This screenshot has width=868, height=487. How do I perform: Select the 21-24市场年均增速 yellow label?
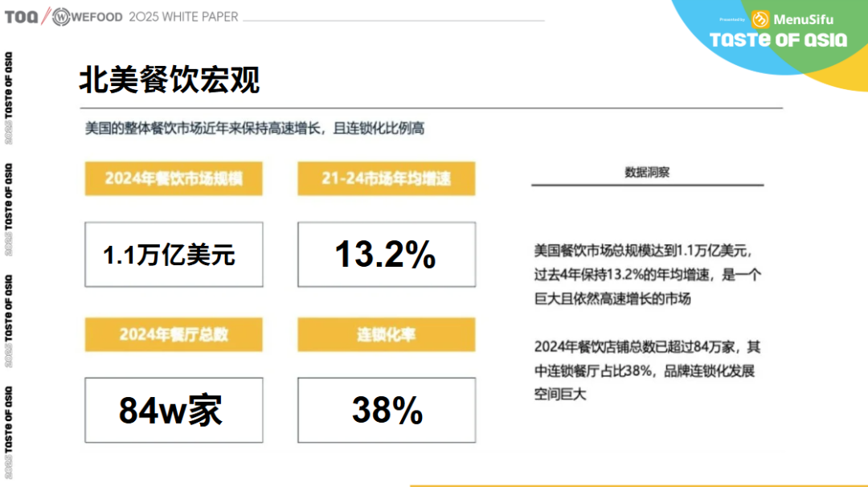[x=387, y=178]
